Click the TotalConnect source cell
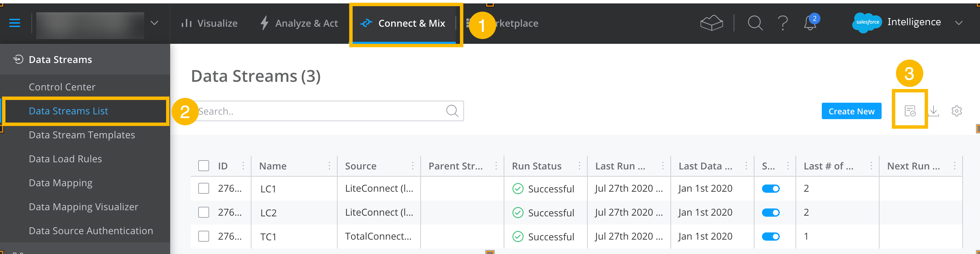The height and width of the screenshot is (254, 980). tap(378, 237)
